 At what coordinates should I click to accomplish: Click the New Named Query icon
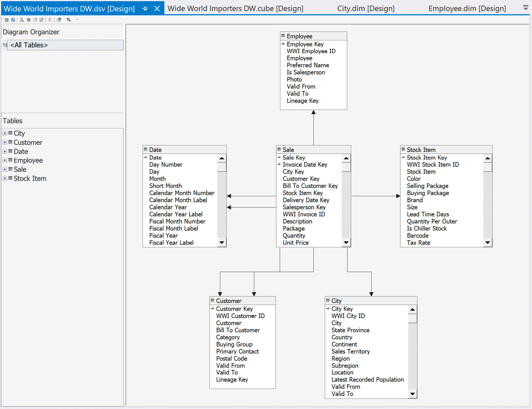pyautogui.click(x=28, y=20)
